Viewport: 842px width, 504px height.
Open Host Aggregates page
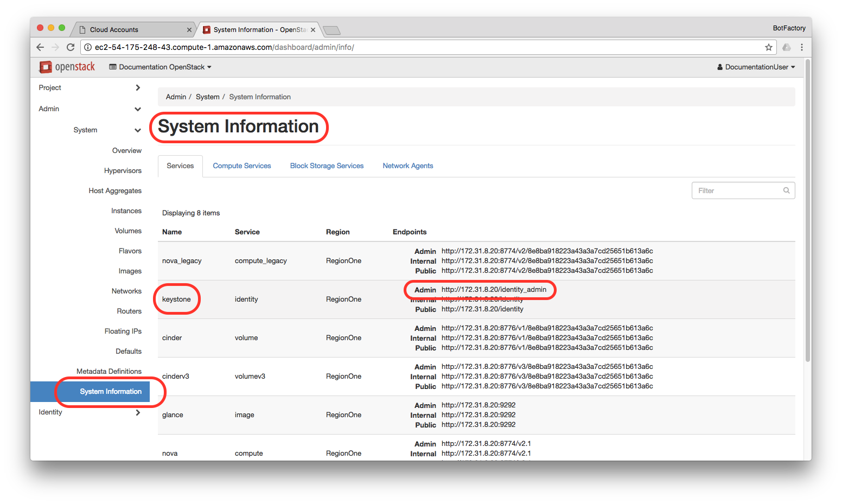115,191
